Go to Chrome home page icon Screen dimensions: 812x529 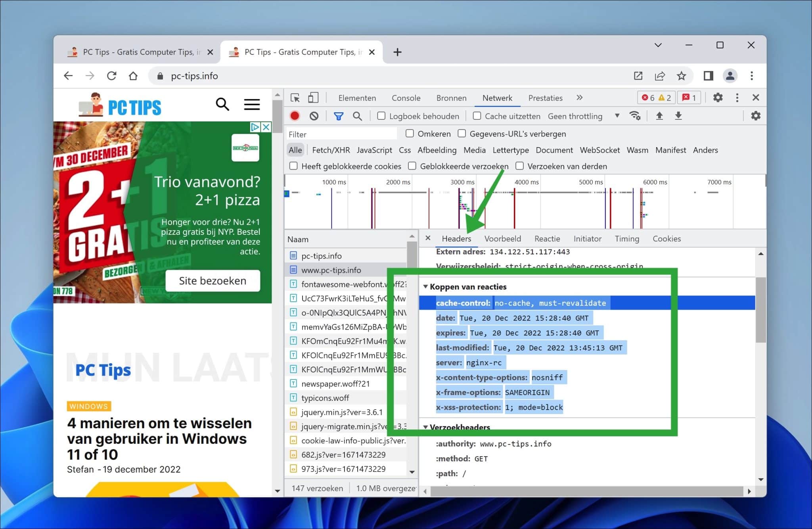(x=133, y=76)
